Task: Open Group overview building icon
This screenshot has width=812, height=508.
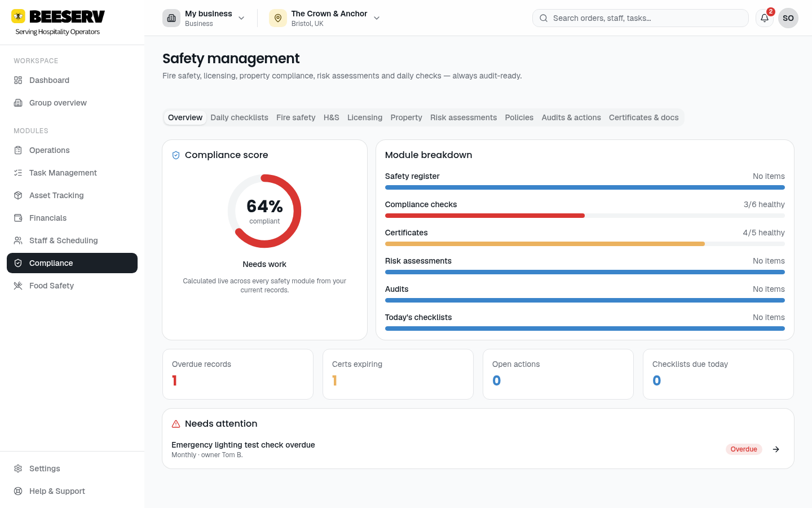Action: point(18,103)
